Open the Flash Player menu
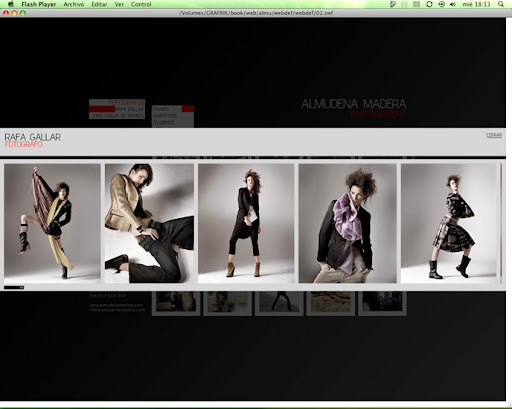Viewport: 512px width, 409px height. [39, 4]
